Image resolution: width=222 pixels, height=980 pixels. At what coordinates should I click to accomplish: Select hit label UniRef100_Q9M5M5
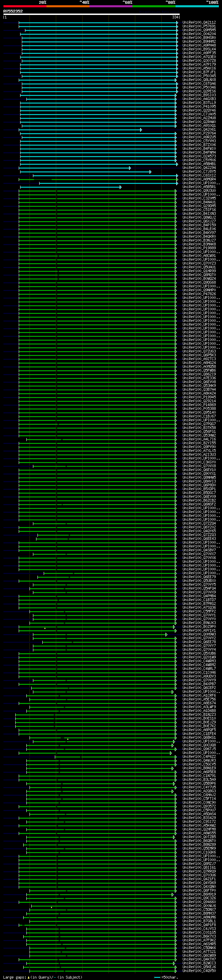pyautogui.click(x=199, y=30)
